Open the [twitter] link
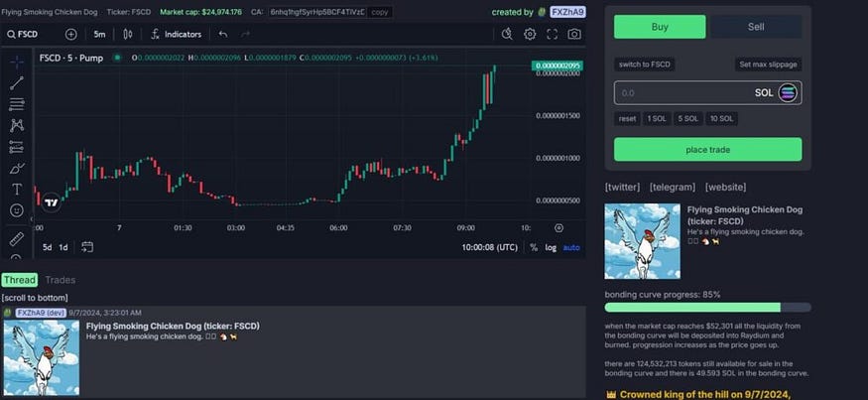The height and width of the screenshot is (400, 868). click(x=622, y=188)
